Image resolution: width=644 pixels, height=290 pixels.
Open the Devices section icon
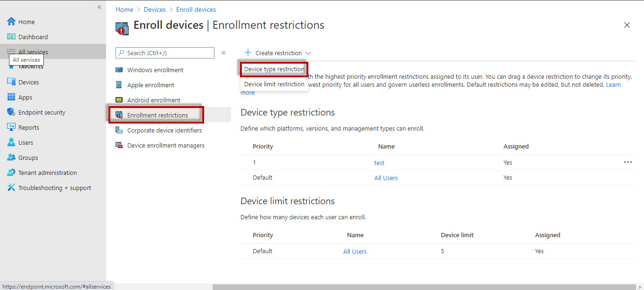[x=10, y=82]
